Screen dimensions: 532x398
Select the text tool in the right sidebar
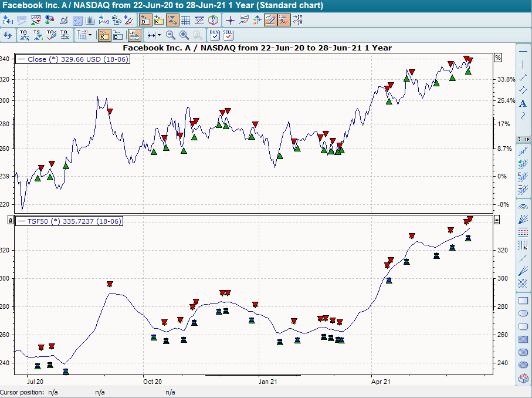[523, 103]
